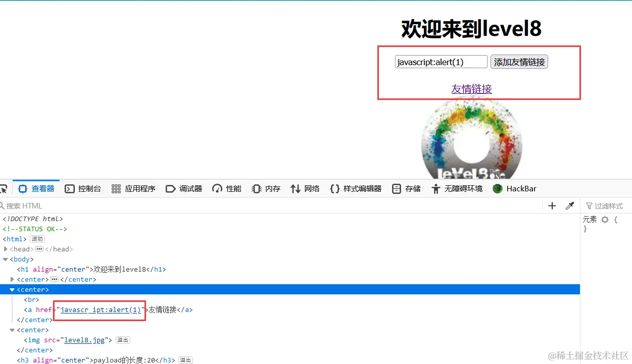Open the 应用程序 application tab

(133, 189)
